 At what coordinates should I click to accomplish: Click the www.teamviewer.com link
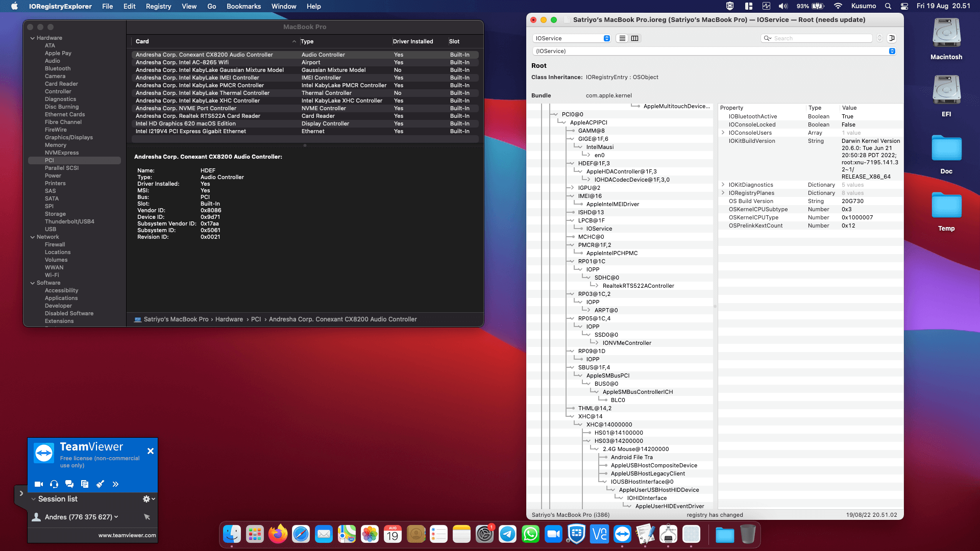[x=127, y=535]
